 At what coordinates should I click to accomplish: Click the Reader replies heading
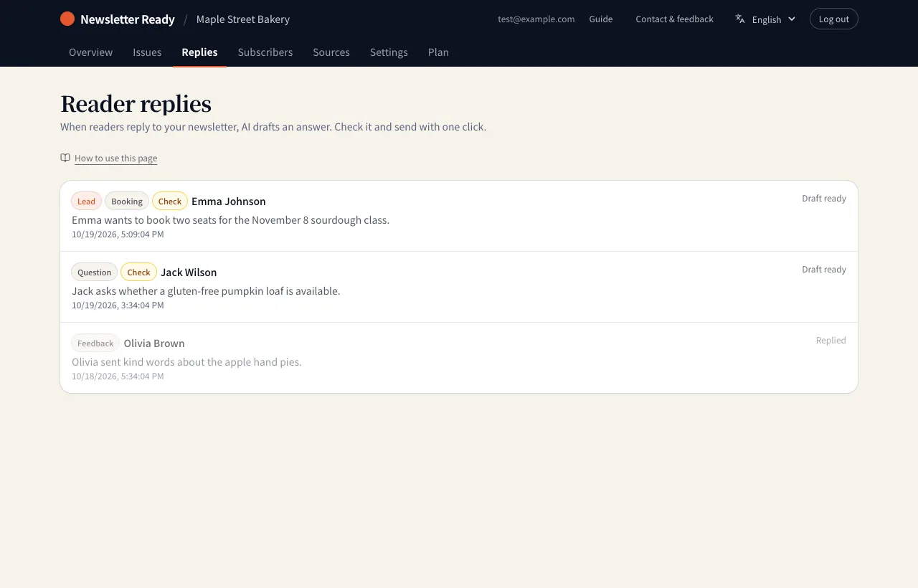(x=136, y=104)
